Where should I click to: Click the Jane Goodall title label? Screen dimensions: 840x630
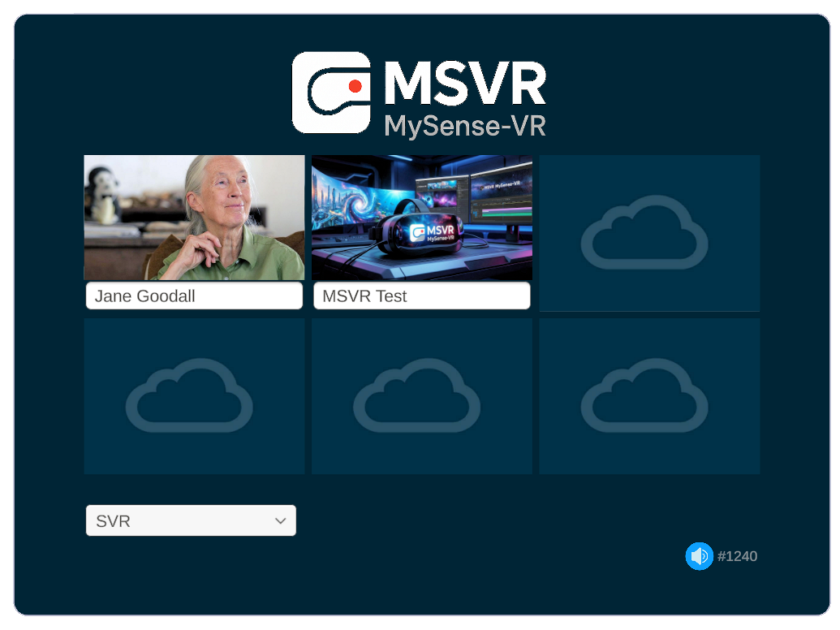click(194, 296)
